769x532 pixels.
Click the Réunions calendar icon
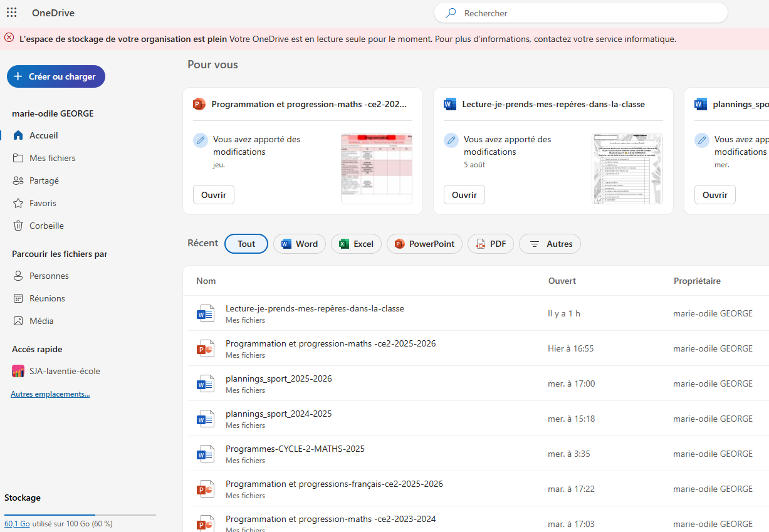(x=18, y=298)
